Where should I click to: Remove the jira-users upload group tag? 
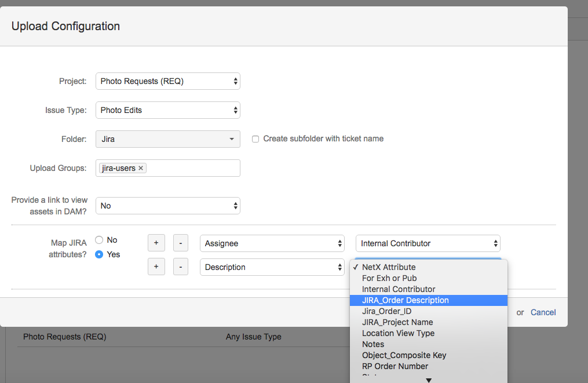pos(141,168)
